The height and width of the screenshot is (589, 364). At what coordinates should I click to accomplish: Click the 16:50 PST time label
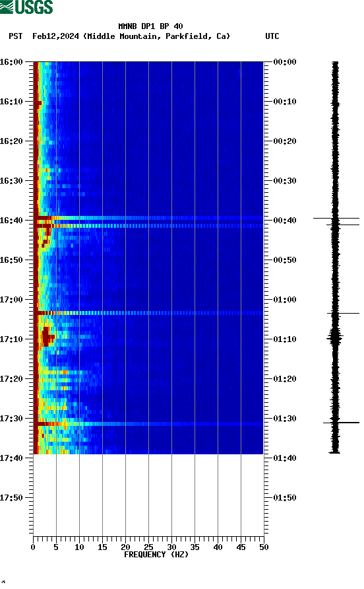[x=11, y=260]
